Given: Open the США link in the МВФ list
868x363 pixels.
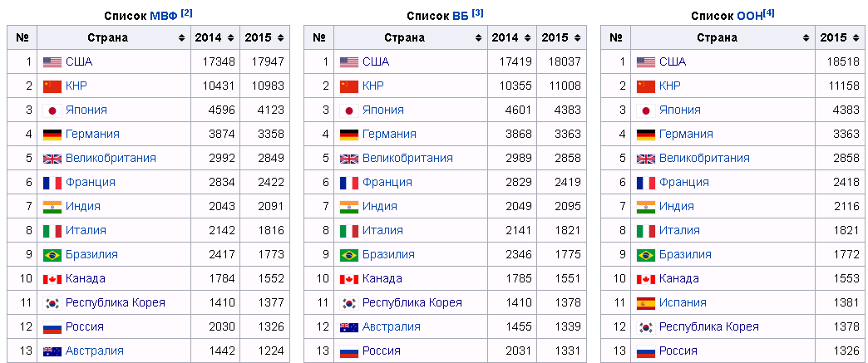Looking at the screenshot, I should pyautogui.click(x=79, y=62).
